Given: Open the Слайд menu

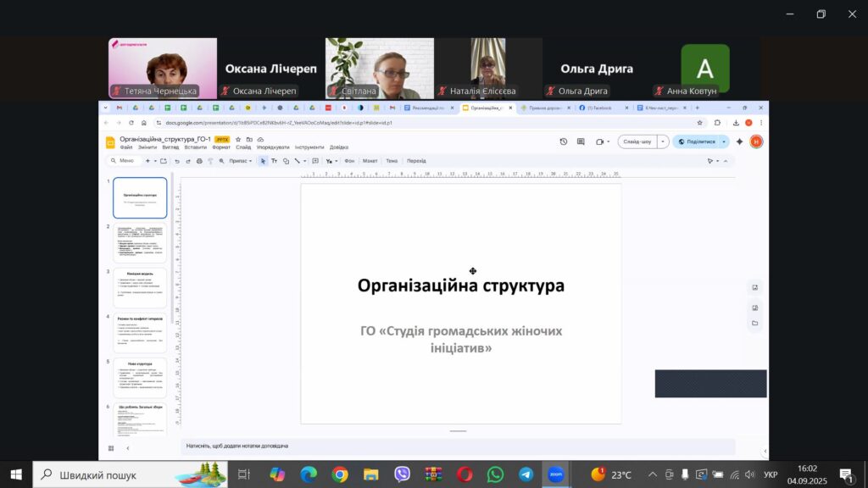Looking at the screenshot, I should pos(243,147).
